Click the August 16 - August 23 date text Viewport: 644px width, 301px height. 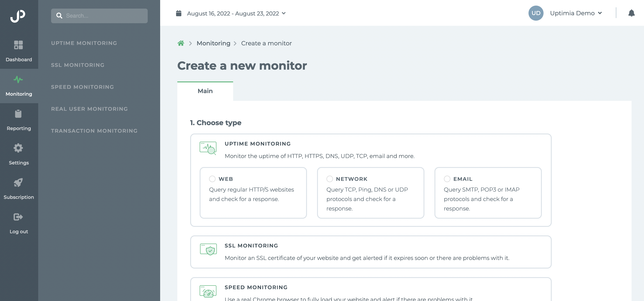click(233, 14)
